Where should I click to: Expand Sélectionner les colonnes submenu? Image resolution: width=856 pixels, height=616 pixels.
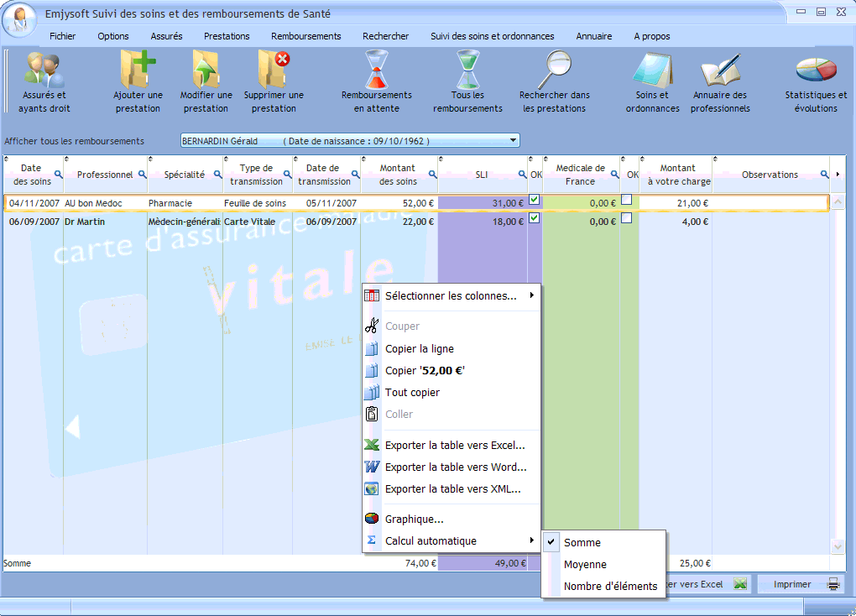point(451,296)
